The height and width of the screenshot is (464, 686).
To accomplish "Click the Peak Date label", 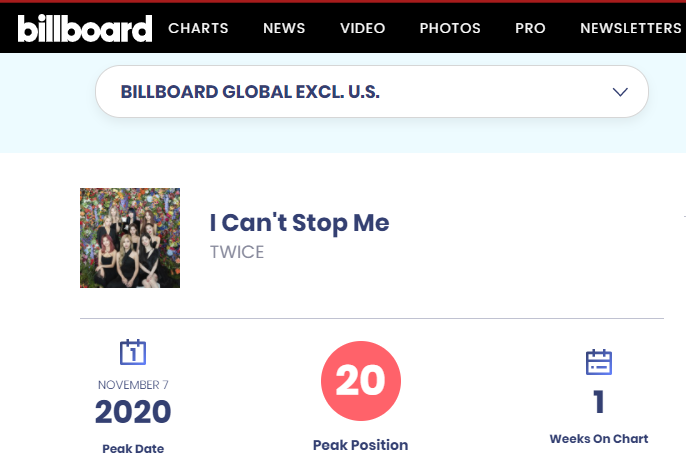I will (133, 449).
